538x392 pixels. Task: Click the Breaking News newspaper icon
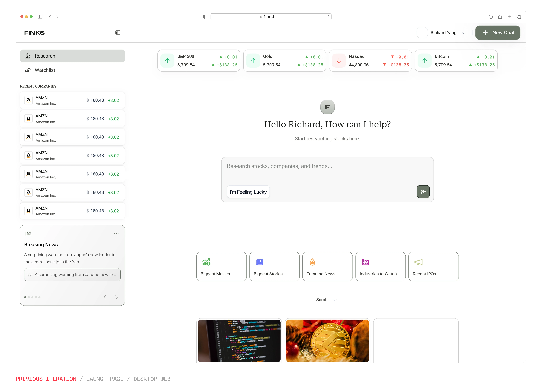29,234
